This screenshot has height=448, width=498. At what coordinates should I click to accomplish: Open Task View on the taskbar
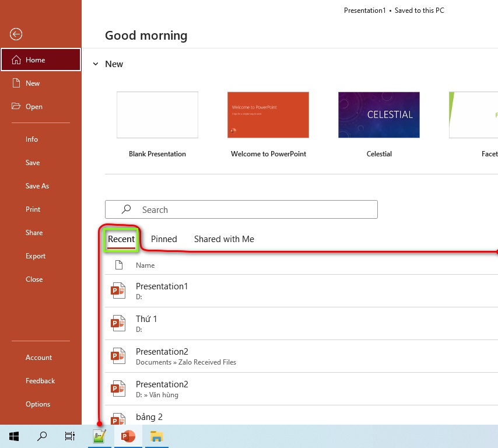(70, 436)
